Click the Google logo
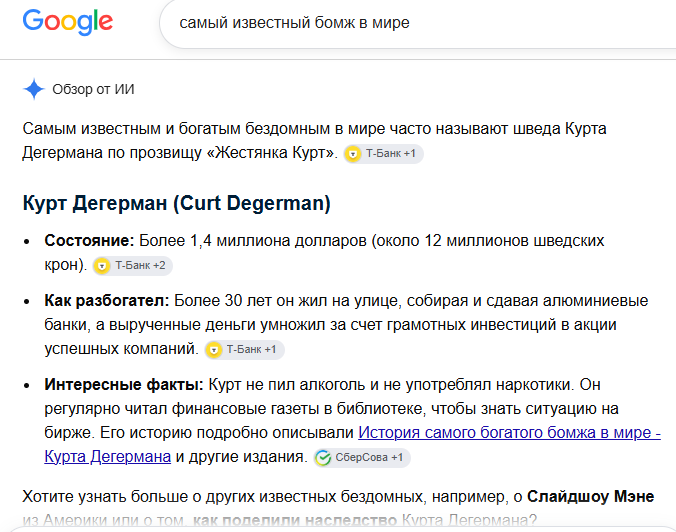 tap(68, 22)
